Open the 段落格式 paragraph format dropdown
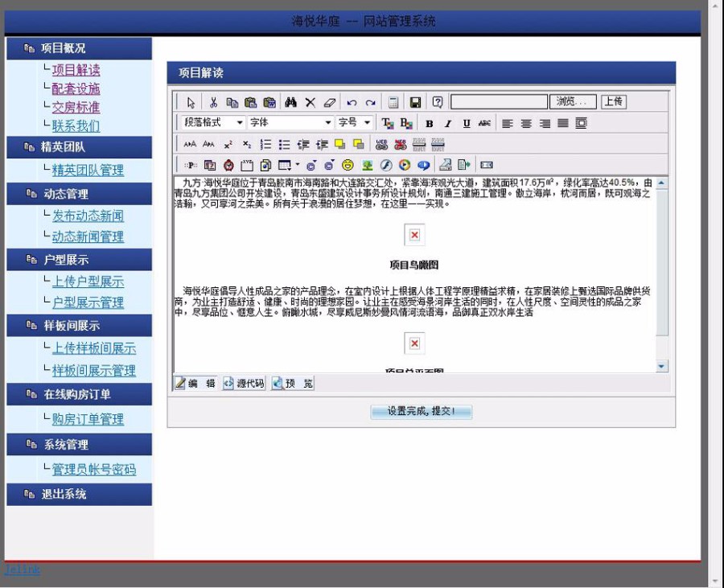The height and width of the screenshot is (588, 724). point(213,123)
